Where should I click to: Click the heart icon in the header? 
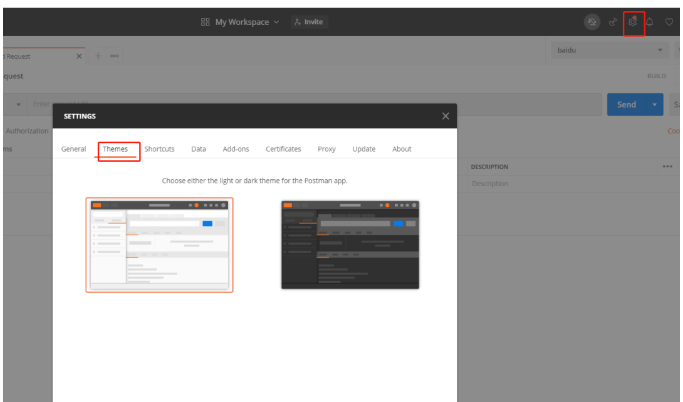(x=669, y=22)
